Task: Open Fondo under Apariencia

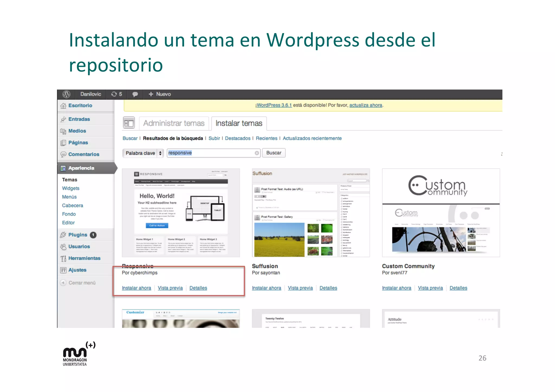Action: pos(69,214)
